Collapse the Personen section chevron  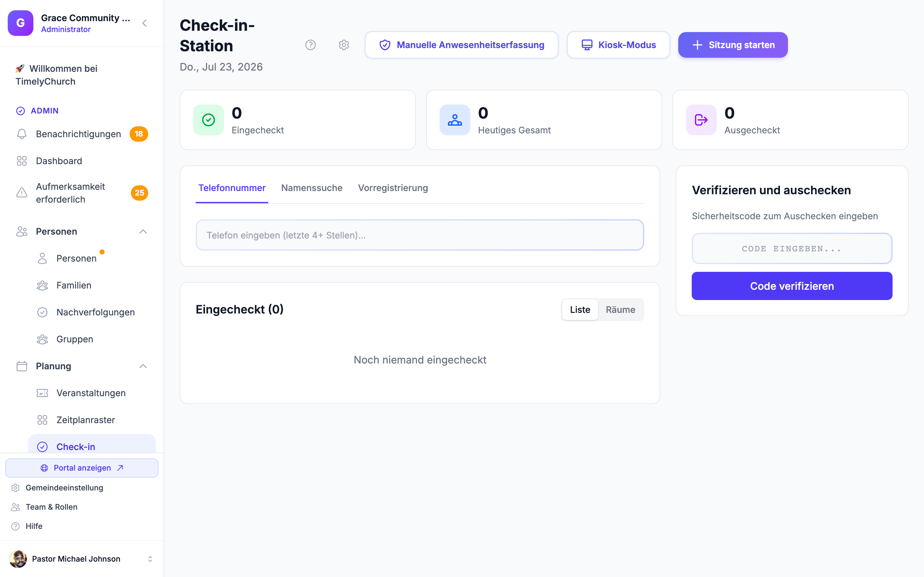click(x=143, y=232)
